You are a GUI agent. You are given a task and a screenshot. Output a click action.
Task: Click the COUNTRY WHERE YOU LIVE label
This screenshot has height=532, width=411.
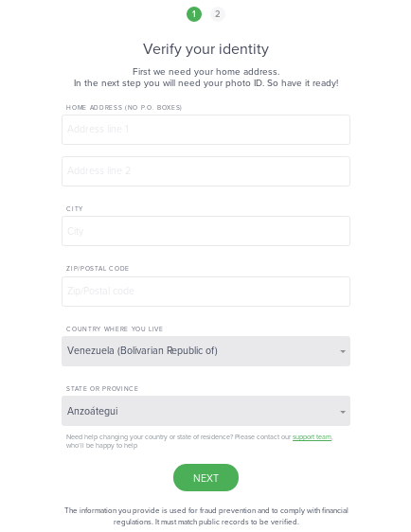pyautogui.click(x=115, y=328)
